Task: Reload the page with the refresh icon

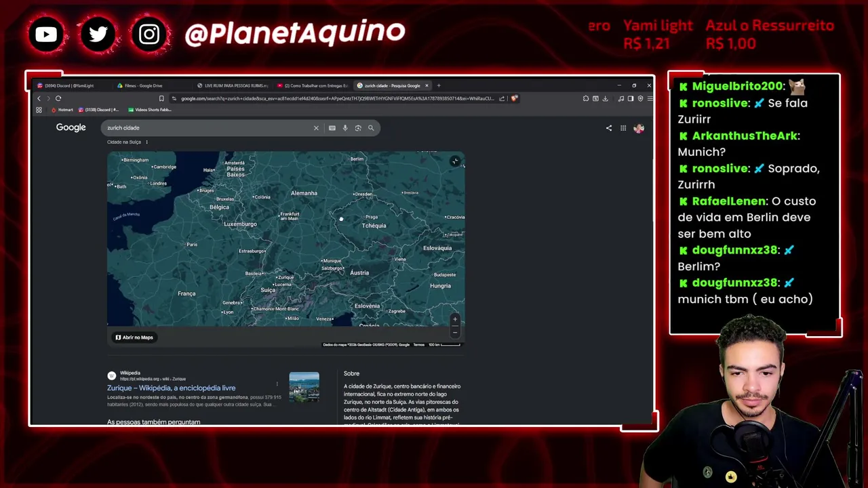Action: 58,98
